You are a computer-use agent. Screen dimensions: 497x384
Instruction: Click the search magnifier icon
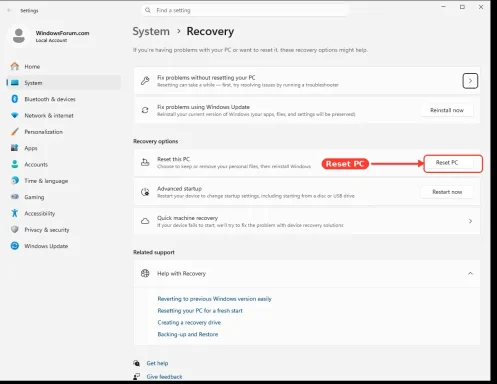pos(148,10)
